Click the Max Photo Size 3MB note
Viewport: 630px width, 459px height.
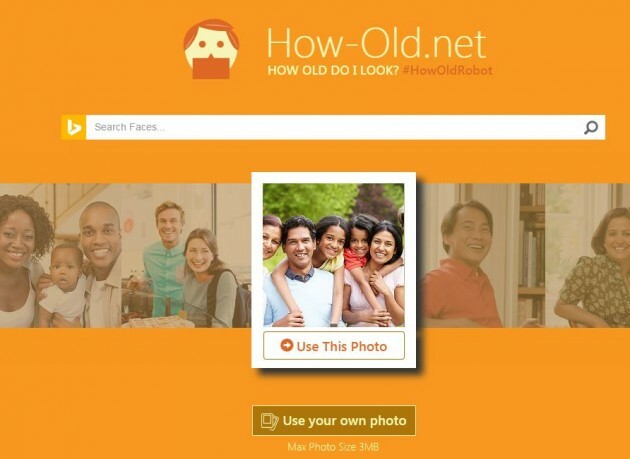tap(333, 447)
